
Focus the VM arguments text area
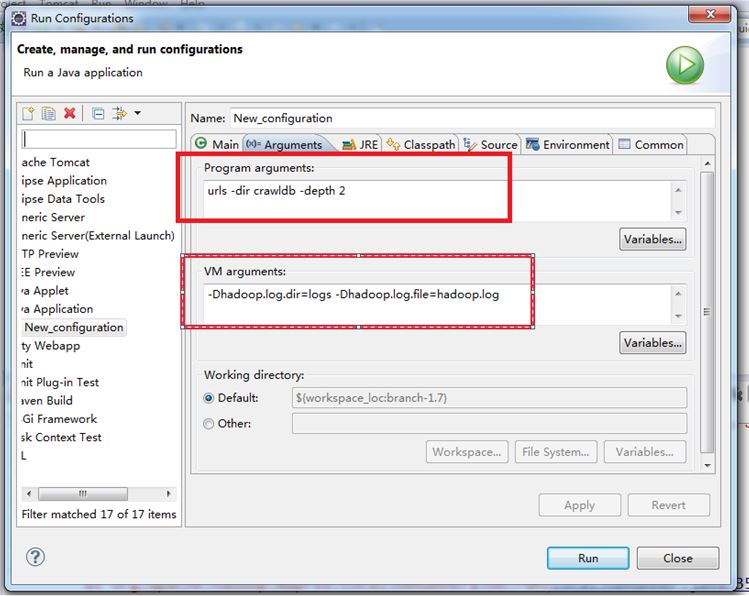coord(437,304)
